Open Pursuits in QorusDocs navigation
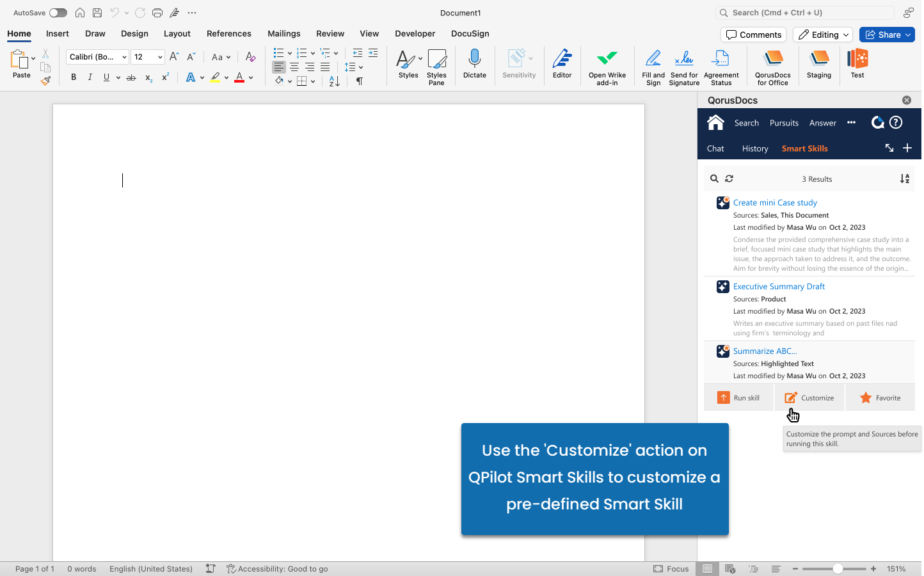924x576 pixels. [x=784, y=123]
